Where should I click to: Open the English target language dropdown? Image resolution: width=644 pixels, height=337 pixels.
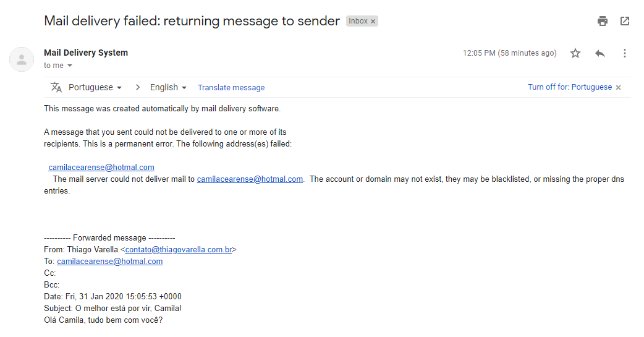168,87
